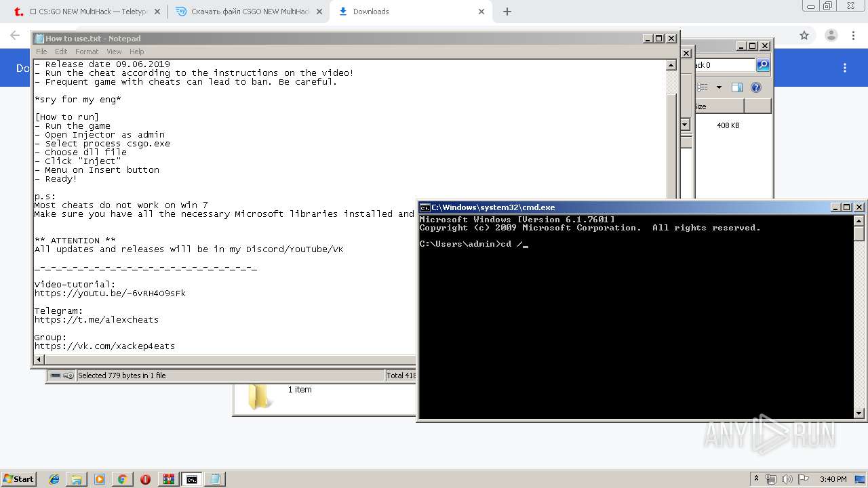
Task: Open Windows Media Player from taskbar
Action: [100, 479]
